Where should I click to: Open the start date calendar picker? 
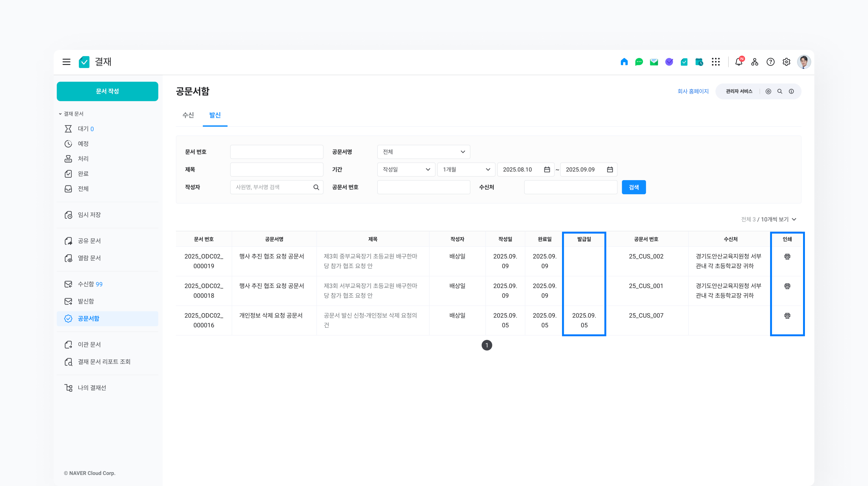[547, 170]
